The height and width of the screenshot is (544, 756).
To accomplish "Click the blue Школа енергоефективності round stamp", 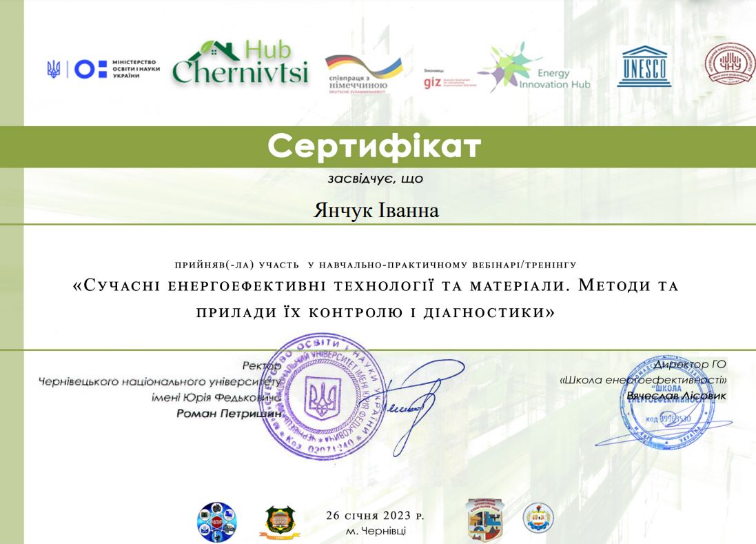I will click(667, 403).
